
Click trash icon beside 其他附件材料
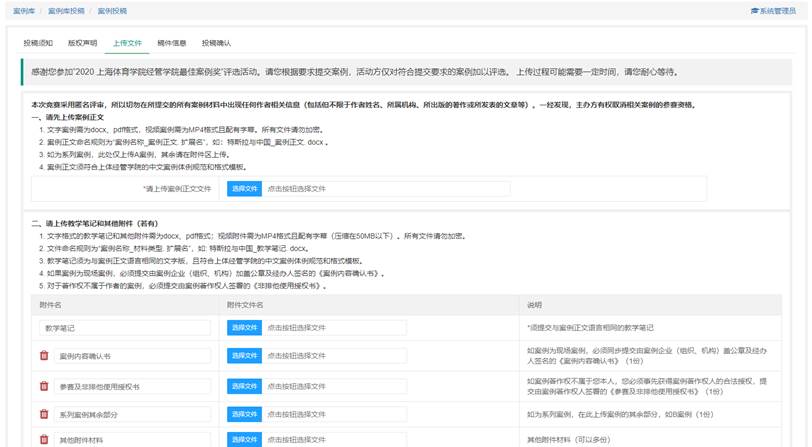(44, 439)
